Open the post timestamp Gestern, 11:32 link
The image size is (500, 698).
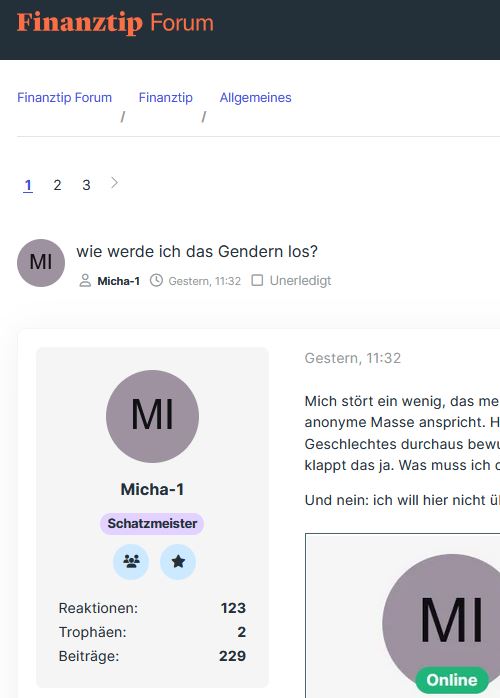click(x=353, y=358)
